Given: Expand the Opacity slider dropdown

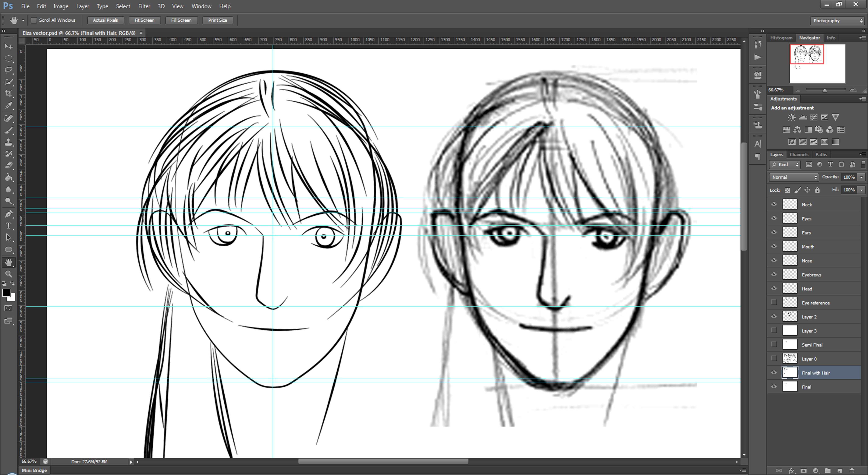Looking at the screenshot, I should (x=861, y=177).
